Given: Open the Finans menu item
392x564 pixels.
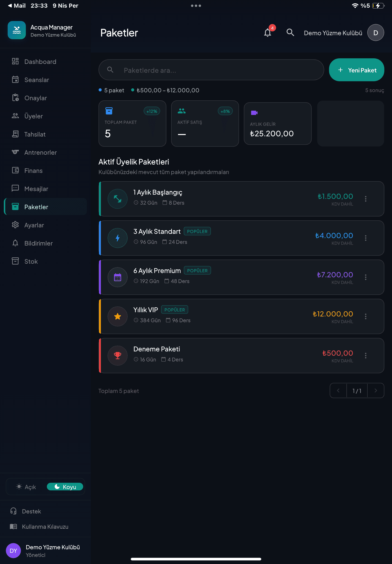Looking at the screenshot, I should 46,170.
